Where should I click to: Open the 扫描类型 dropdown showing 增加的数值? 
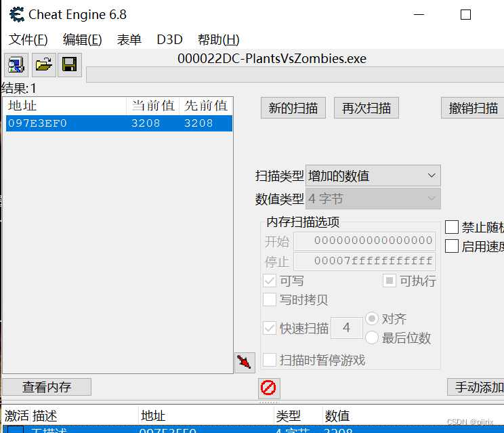[373, 176]
